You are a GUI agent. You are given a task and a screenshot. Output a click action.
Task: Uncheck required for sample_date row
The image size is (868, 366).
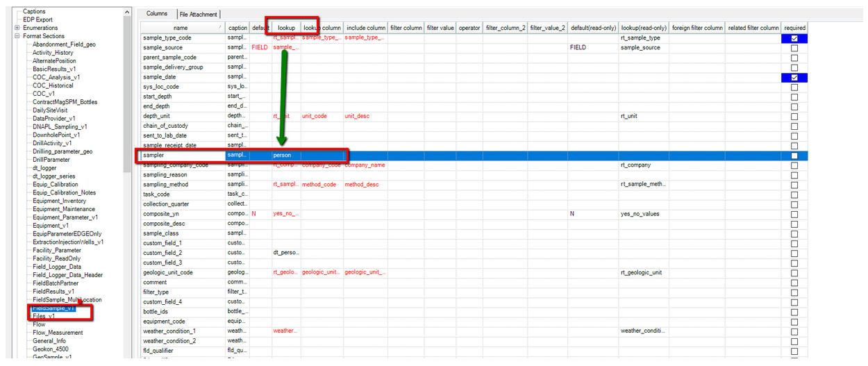tap(794, 77)
